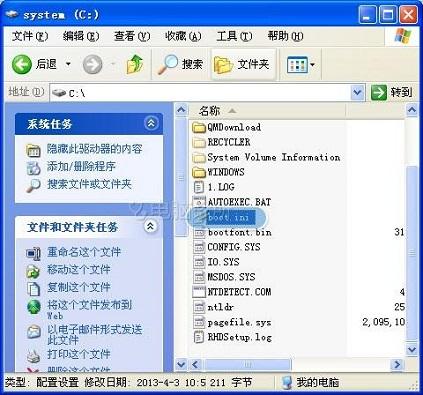The image size is (423, 395).
Task: Select the CONFIG.SYS file icon
Action: click(199, 247)
